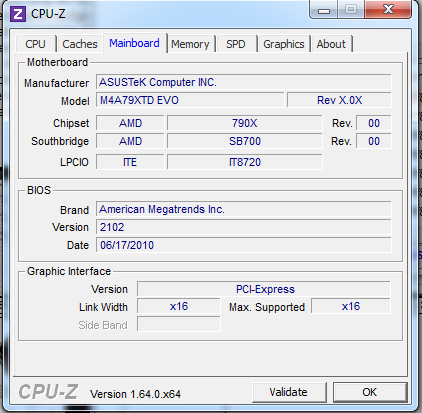Click the CPU-Z window title text
422x413 pixels.
point(48,14)
